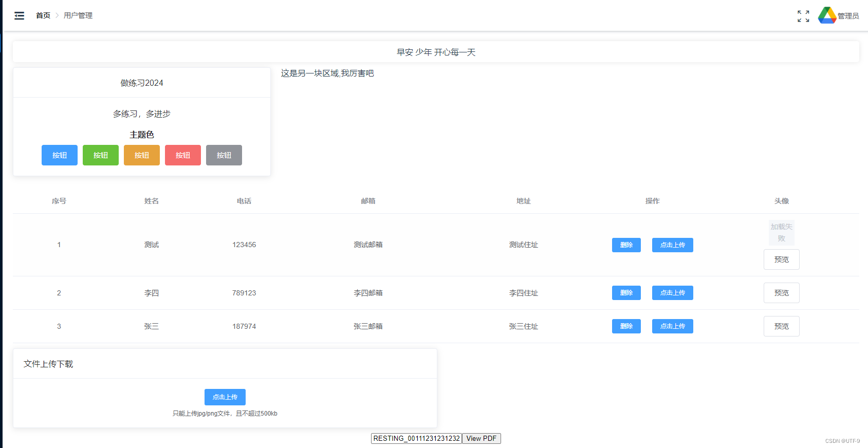The width and height of the screenshot is (868, 448).
Task: Click the 多练习,多进步 text
Action: (142, 114)
